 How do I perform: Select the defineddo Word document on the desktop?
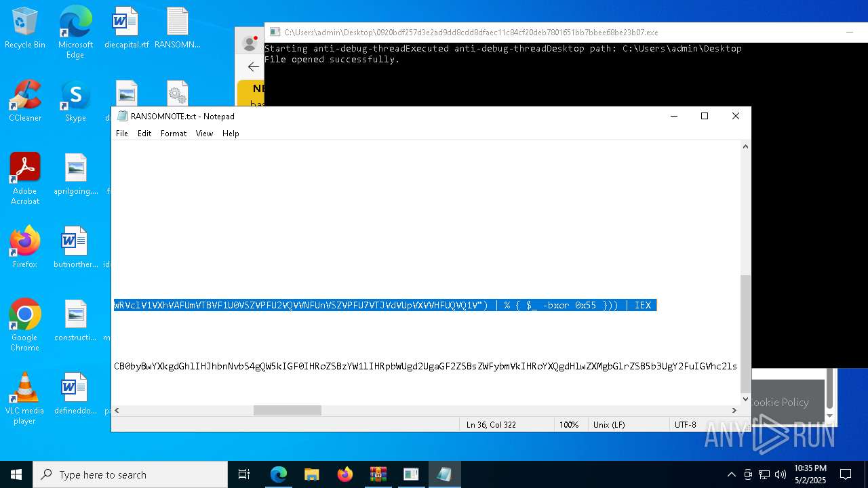75,394
